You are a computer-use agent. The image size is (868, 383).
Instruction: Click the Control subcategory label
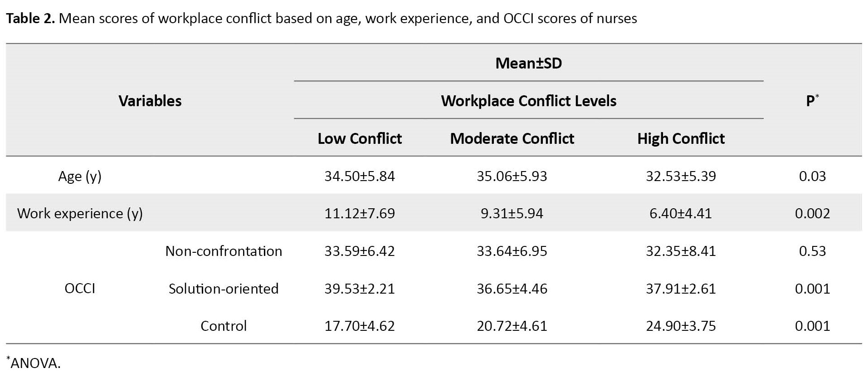click(224, 326)
